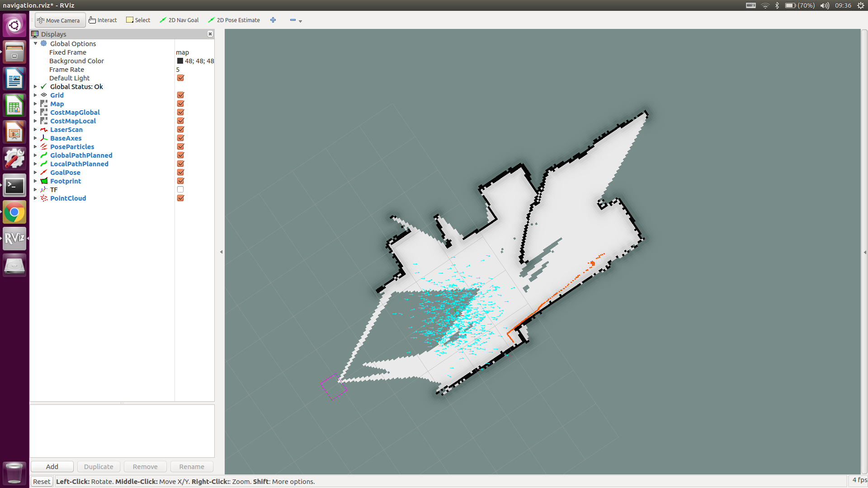The height and width of the screenshot is (488, 868).
Task: Click the Map display icon
Action: 44,103
